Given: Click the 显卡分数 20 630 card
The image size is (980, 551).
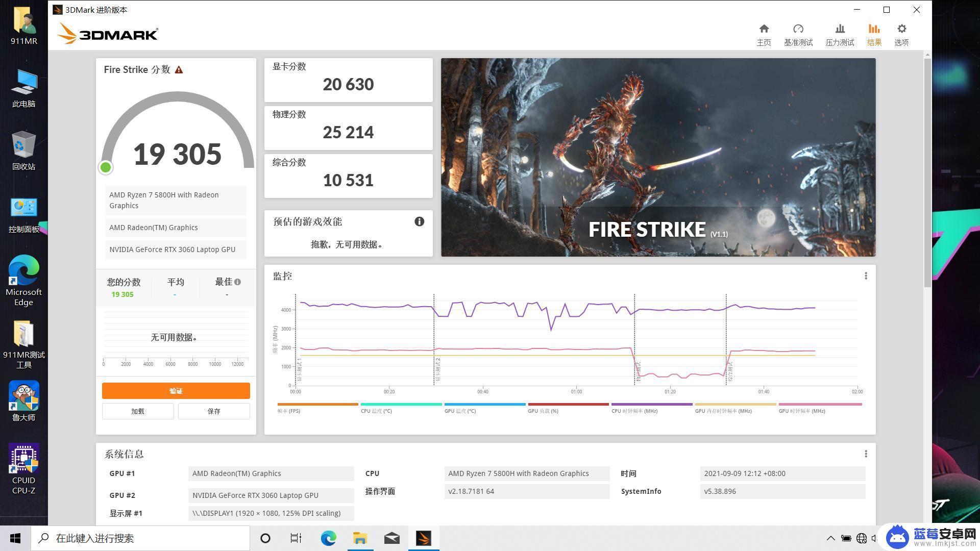Looking at the screenshot, I should coord(348,80).
